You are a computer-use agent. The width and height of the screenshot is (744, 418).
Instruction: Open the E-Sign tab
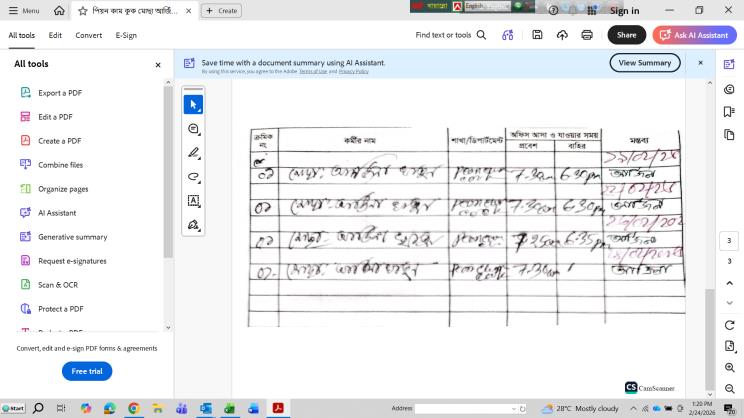pyautogui.click(x=126, y=35)
